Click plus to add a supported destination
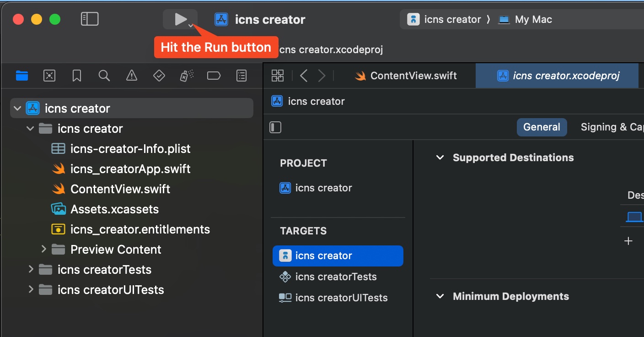 click(628, 240)
